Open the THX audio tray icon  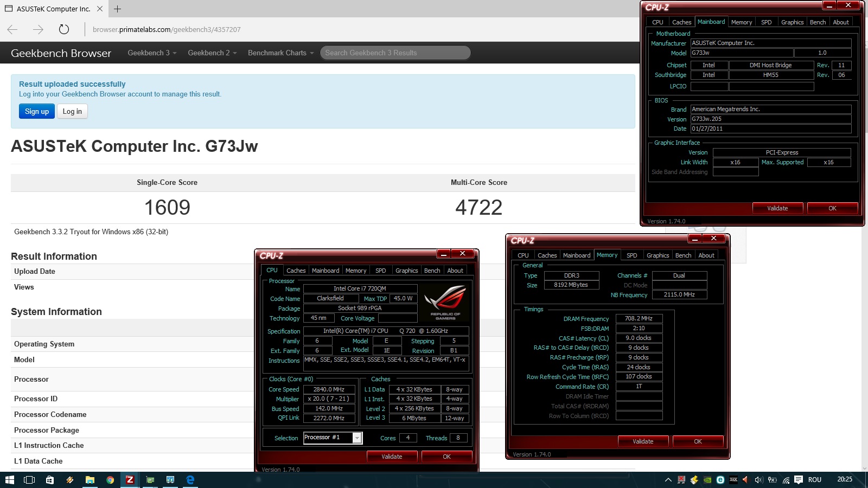(733, 480)
